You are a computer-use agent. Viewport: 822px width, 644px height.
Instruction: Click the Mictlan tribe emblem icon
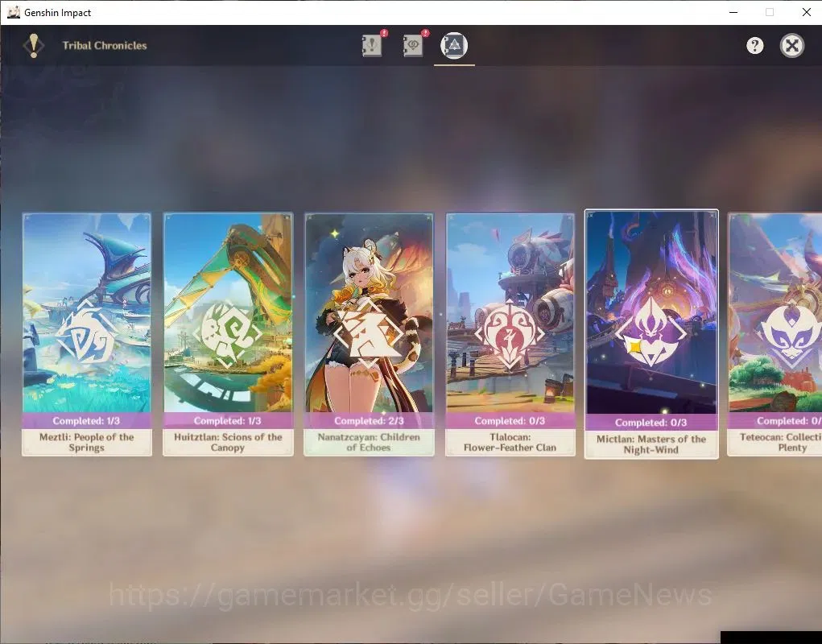pyautogui.click(x=651, y=332)
